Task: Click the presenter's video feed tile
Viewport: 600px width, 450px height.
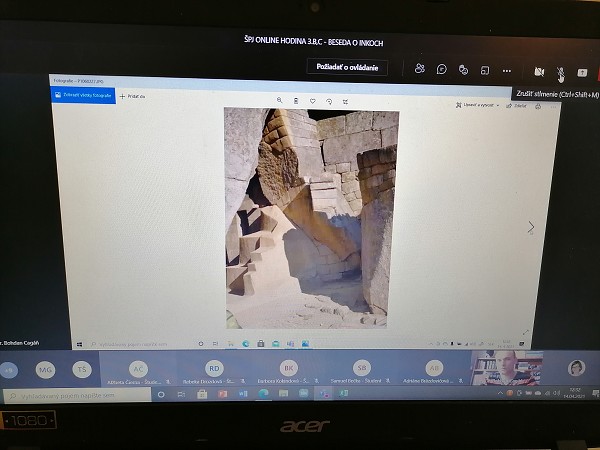Action: pos(507,368)
